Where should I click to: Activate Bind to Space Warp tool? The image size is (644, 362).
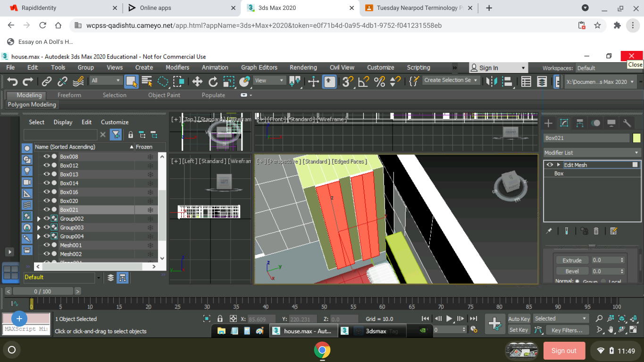click(x=78, y=82)
